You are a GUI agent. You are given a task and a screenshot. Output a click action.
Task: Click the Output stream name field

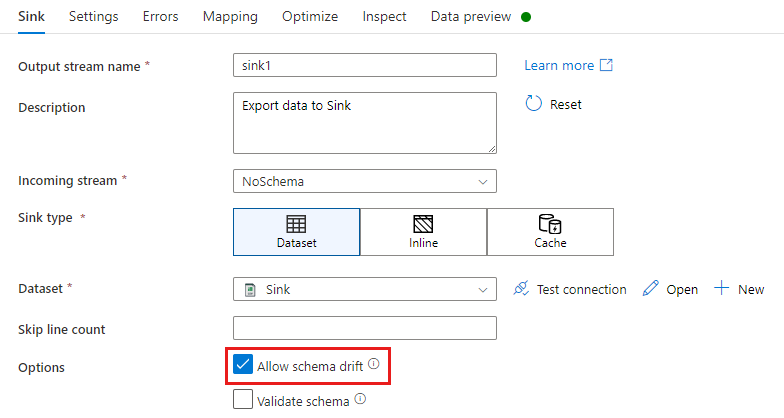[x=365, y=65]
